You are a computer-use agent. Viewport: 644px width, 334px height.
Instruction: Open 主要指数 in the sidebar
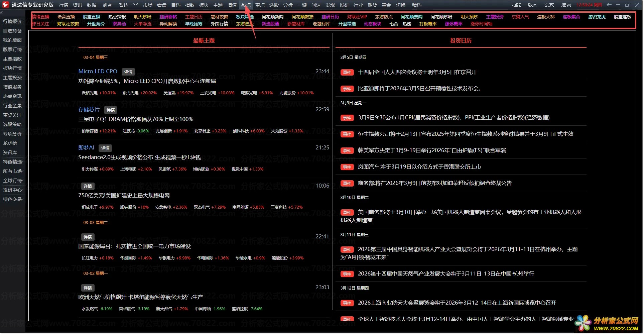[12, 59]
